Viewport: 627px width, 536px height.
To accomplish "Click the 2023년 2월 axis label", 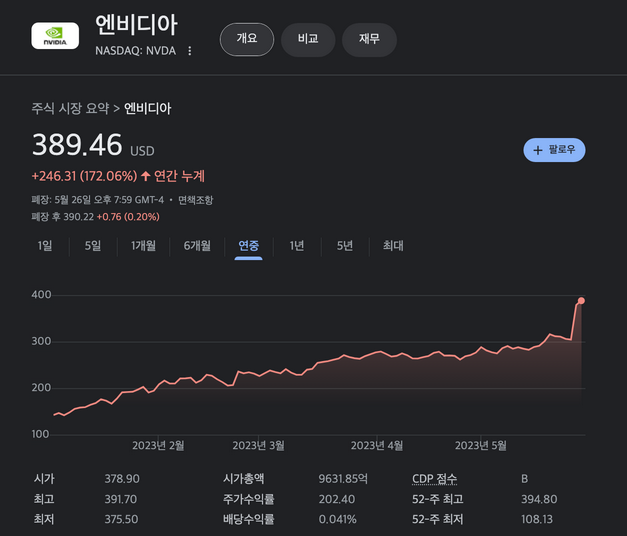I will click(158, 446).
